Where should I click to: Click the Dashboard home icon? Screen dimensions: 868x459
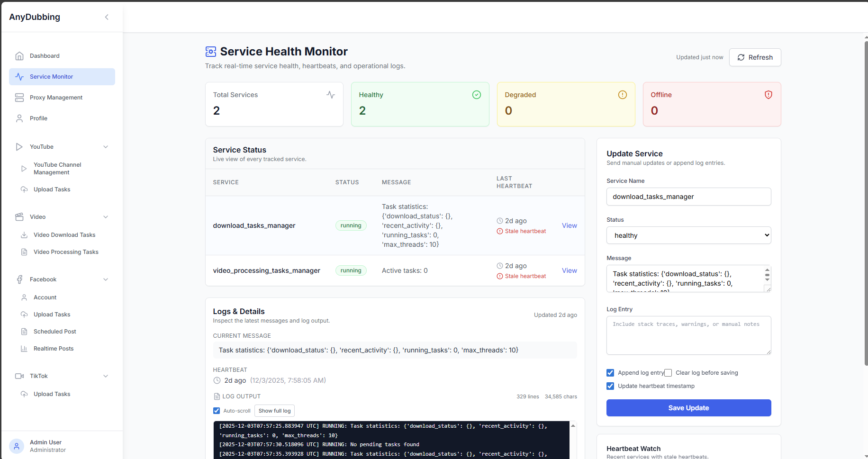pos(19,56)
